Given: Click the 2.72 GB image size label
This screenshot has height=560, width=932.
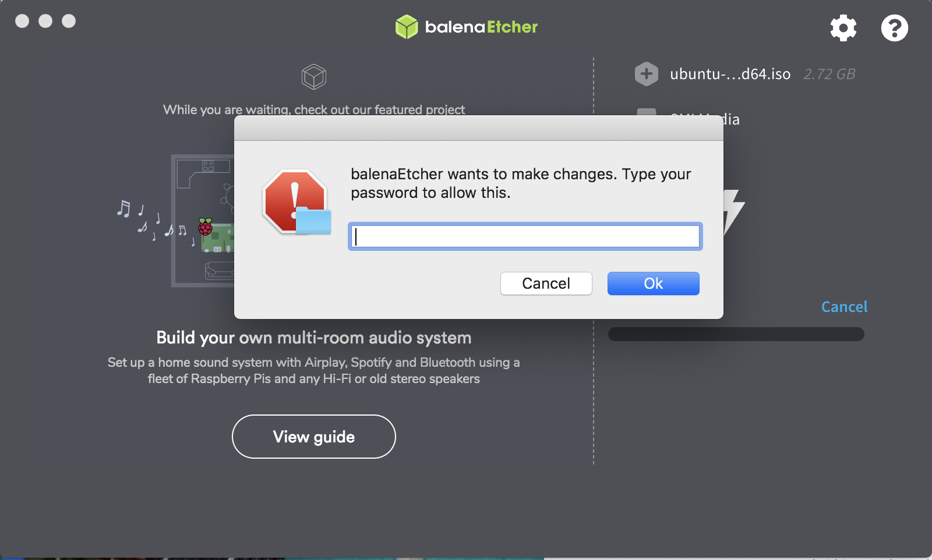Looking at the screenshot, I should tap(829, 74).
